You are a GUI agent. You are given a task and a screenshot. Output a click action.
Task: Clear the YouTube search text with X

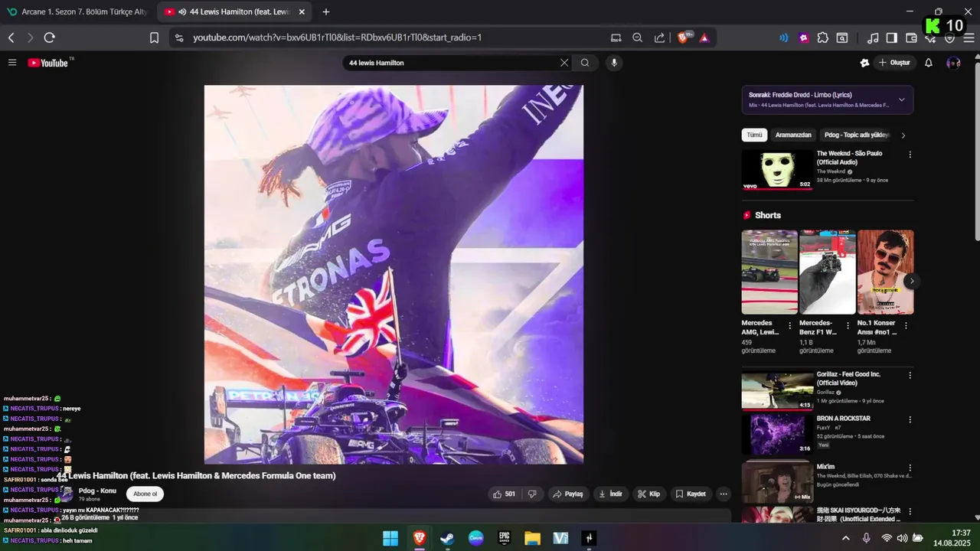[564, 63]
